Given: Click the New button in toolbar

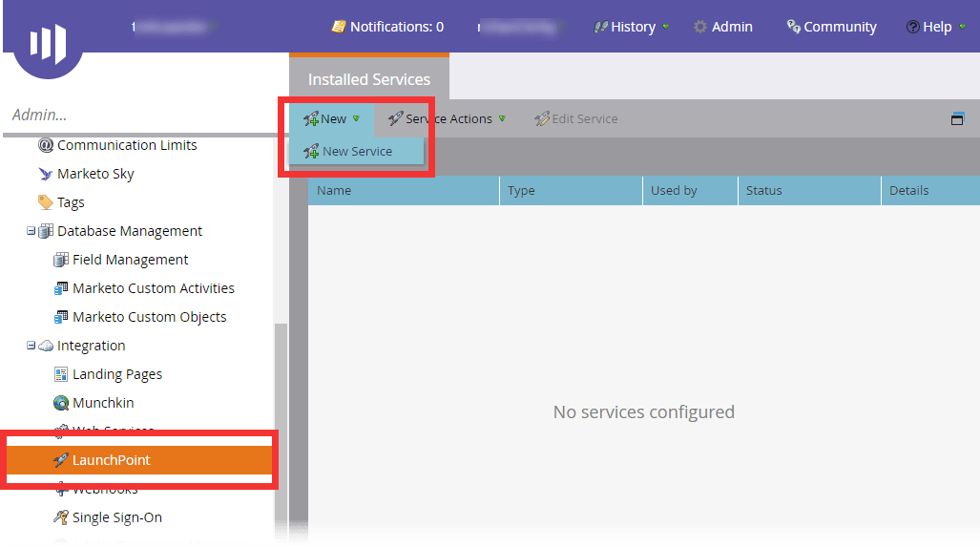Looking at the screenshot, I should tap(331, 118).
